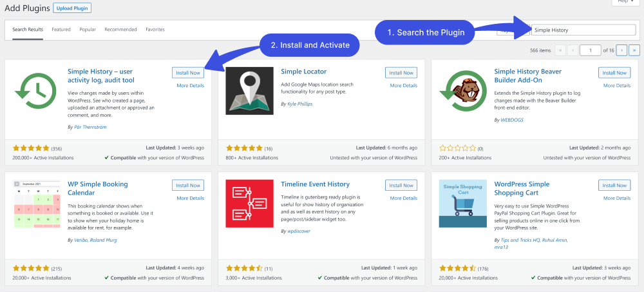This screenshot has width=644, height=292.
Task: Click the Beaver Builder Add-On empty star rating
Action: point(457,148)
